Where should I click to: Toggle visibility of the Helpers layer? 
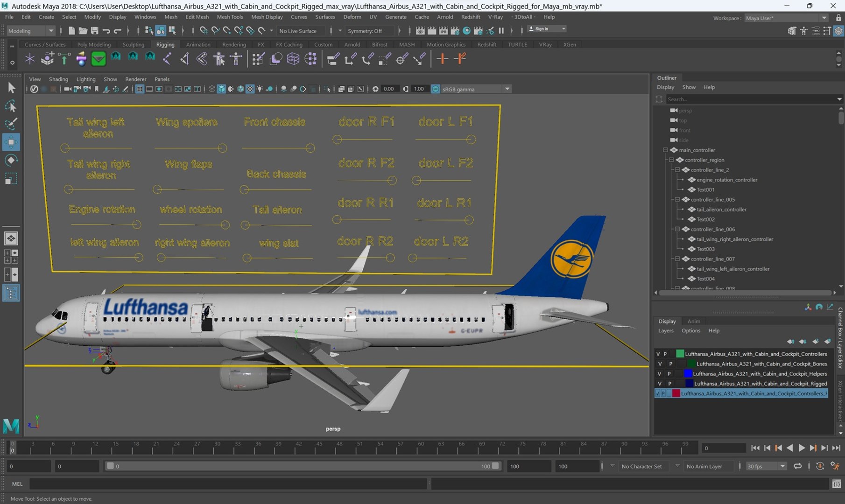pos(659,373)
